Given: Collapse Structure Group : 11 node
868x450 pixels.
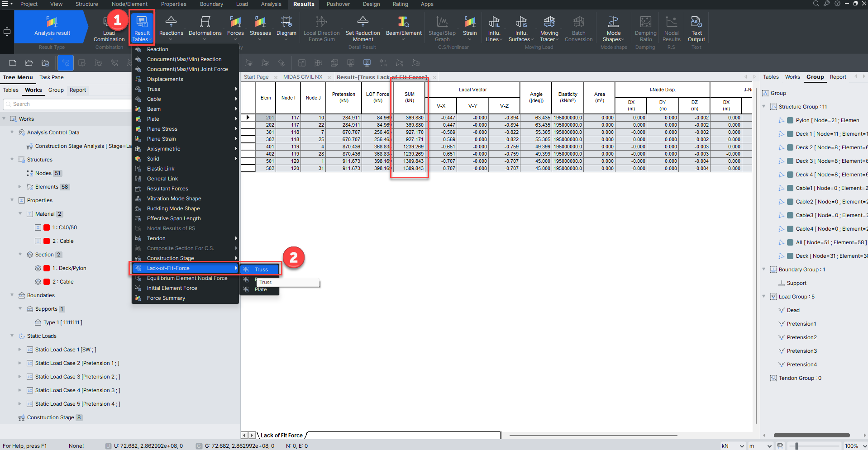Looking at the screenshot, I should (764, 106).
